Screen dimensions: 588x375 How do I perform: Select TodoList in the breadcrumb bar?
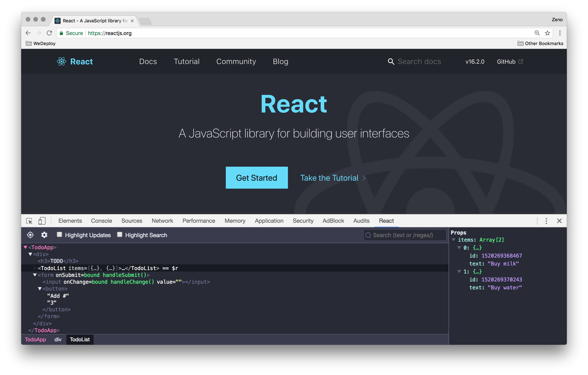pyautogui.click(x=80, y=339)
